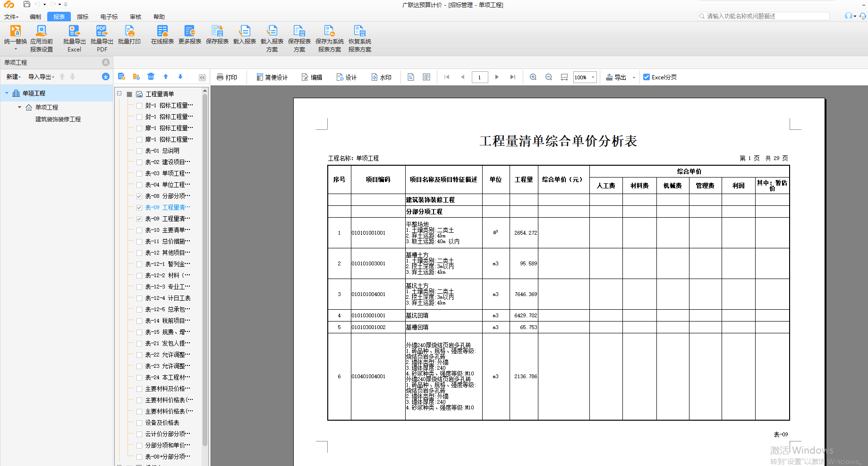Click 载入报表方案 icon
Viewport: 868px width, 466px height.
(x=272, y=32)
